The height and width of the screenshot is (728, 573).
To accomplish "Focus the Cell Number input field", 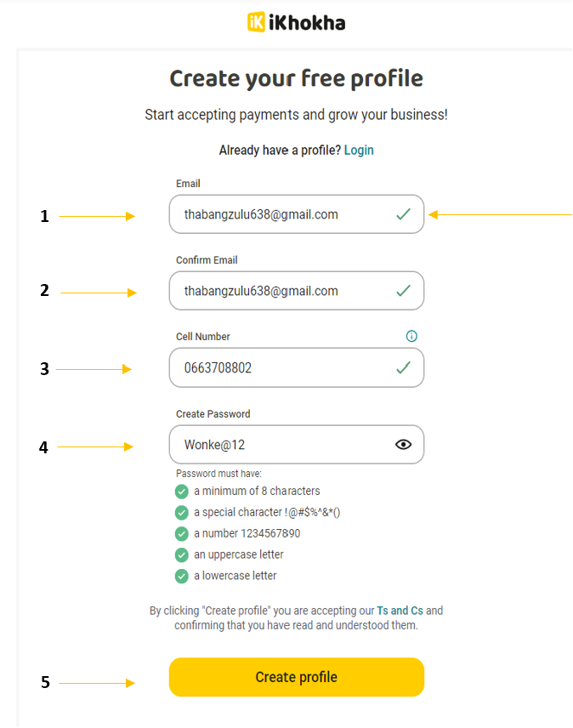I will point(297,367).
